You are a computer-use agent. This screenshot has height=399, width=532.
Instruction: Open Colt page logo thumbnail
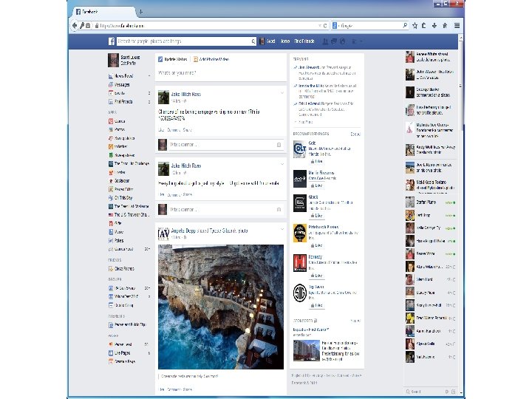pyautogui.click(x=300, y=149)
